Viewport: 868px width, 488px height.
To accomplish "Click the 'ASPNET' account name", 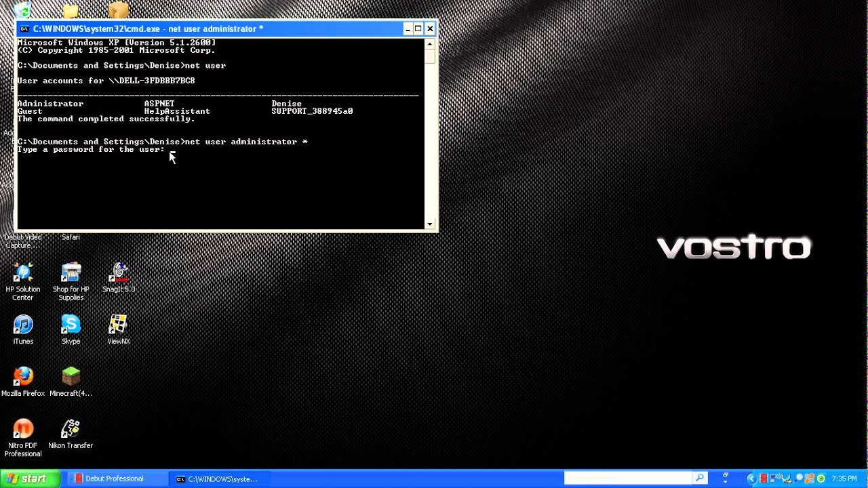I will (159, 104).
